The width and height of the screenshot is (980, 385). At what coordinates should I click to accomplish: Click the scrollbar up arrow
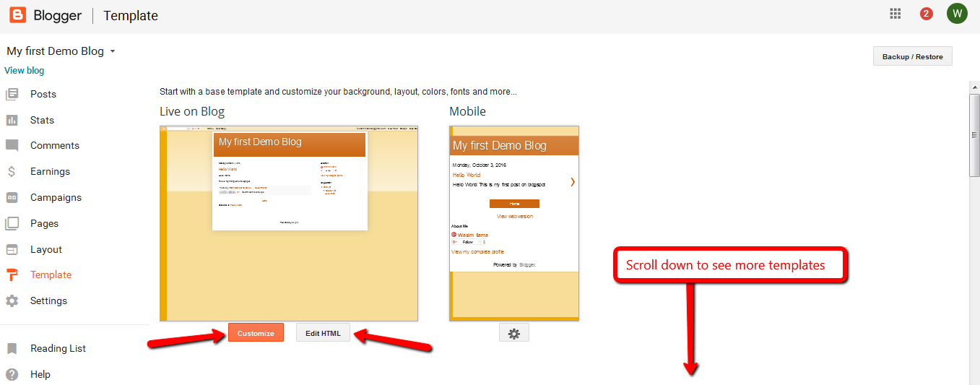974,86
